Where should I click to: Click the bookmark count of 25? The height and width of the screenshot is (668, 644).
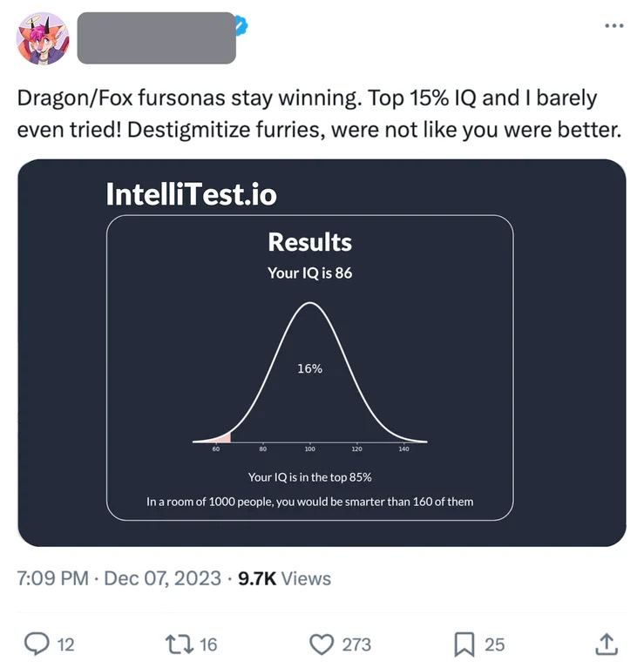494,644
